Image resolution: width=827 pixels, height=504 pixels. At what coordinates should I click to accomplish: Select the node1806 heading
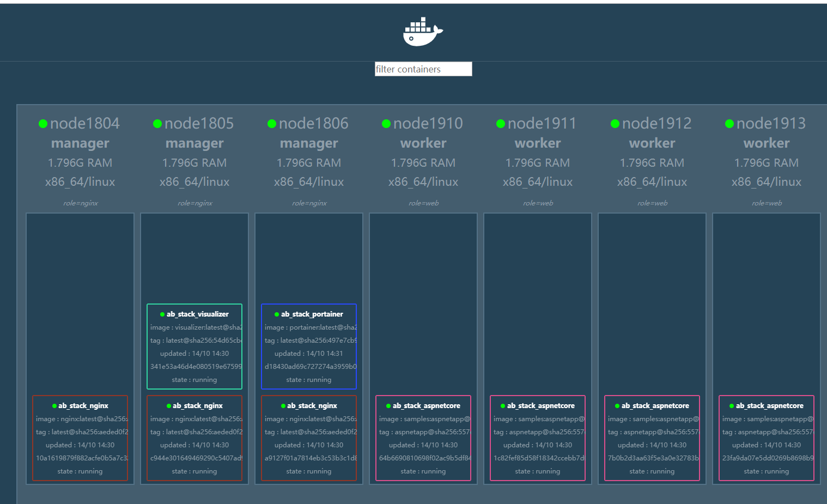(314, 124)
